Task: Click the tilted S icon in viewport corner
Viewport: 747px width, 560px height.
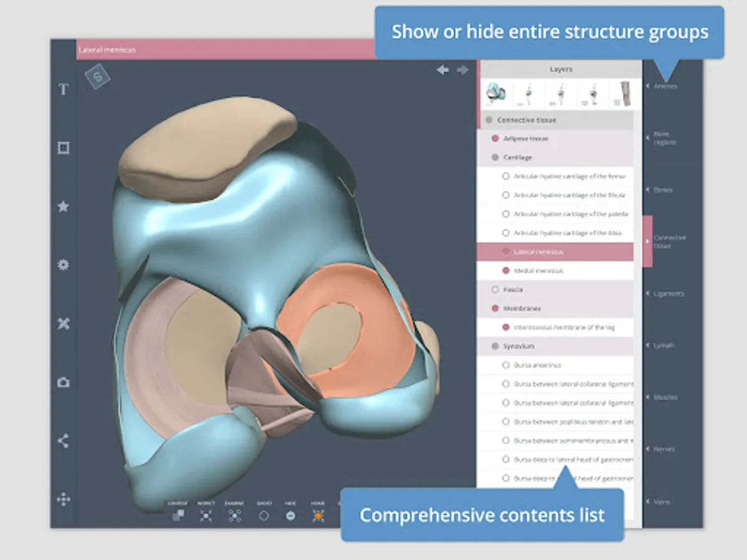Action: pyautogui.click(x=98, y=77)
